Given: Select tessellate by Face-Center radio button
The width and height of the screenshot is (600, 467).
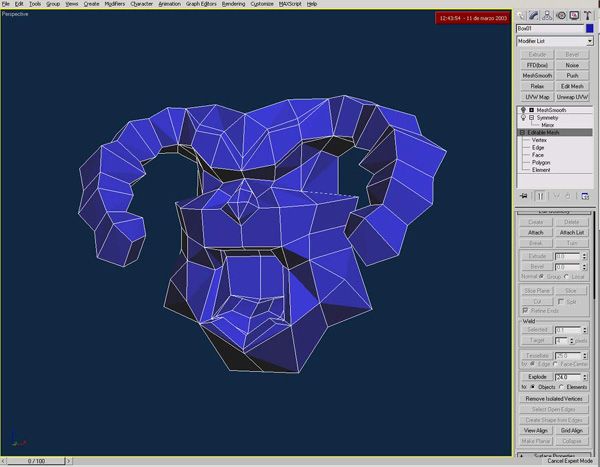Looking at the screenshot, I should [x=555, y=364].
